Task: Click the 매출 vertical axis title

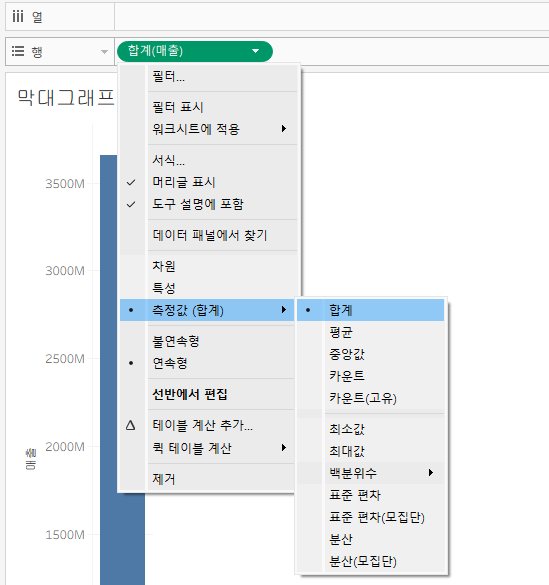Action: [x=31, y=459]
